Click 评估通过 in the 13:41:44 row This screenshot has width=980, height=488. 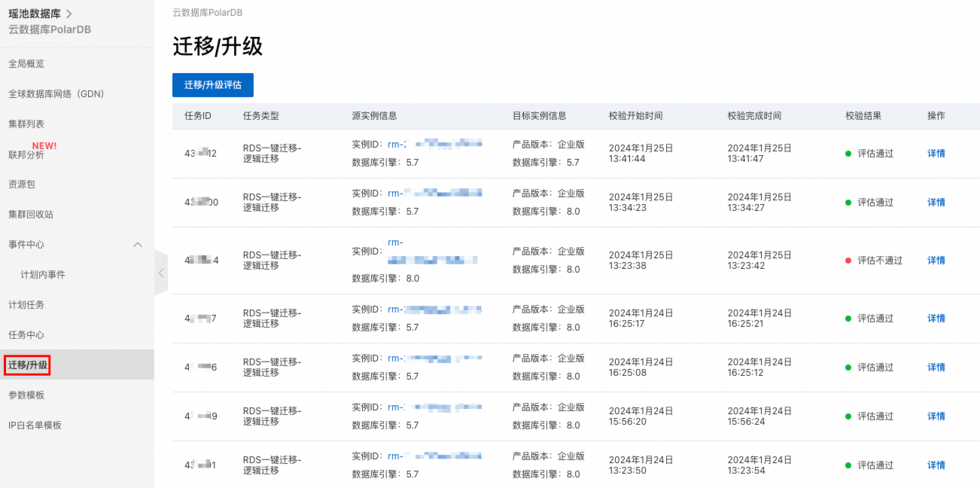click(x=875, y=154)
